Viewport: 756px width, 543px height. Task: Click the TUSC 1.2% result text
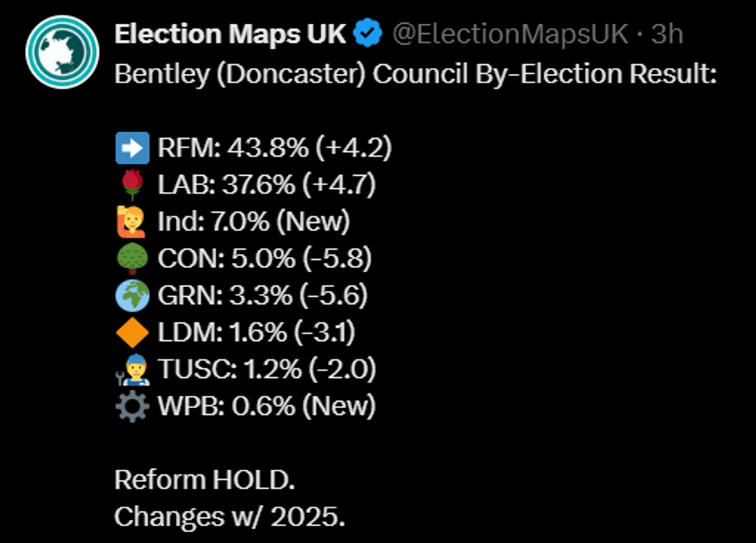click(267, 369)
